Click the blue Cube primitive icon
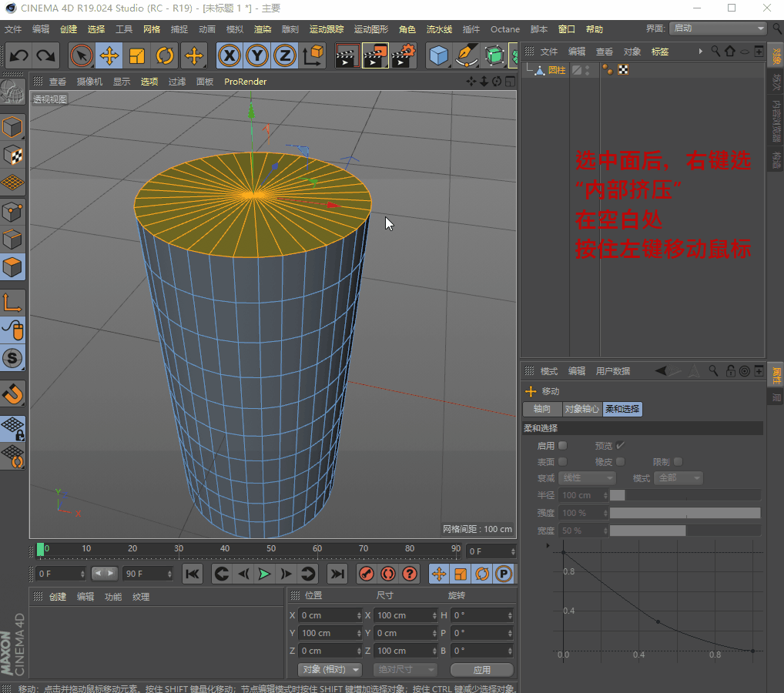This screenshot has height=693, width=784. [x=438, y=55]
